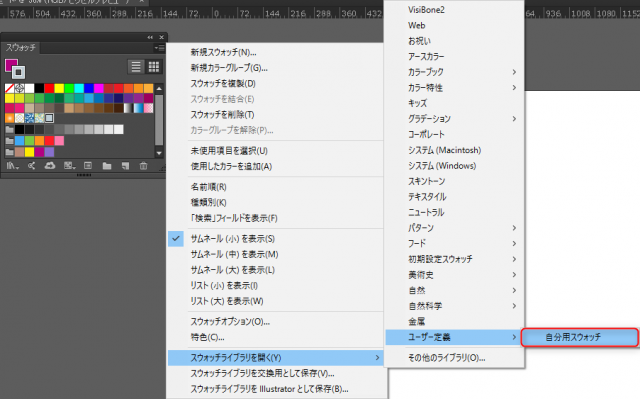This screenshot has width=640, height=399.
Task: Expand the ユーザー定義 submenu
Action: (454, 337)
